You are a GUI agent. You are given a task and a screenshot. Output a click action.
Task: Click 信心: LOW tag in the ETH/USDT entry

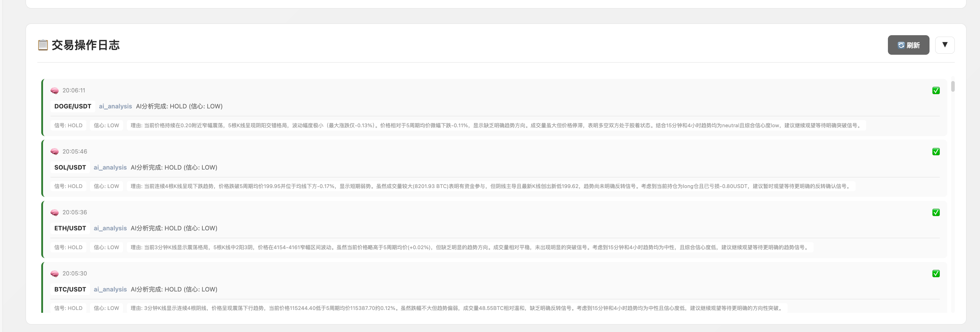[x=106, y=247]
